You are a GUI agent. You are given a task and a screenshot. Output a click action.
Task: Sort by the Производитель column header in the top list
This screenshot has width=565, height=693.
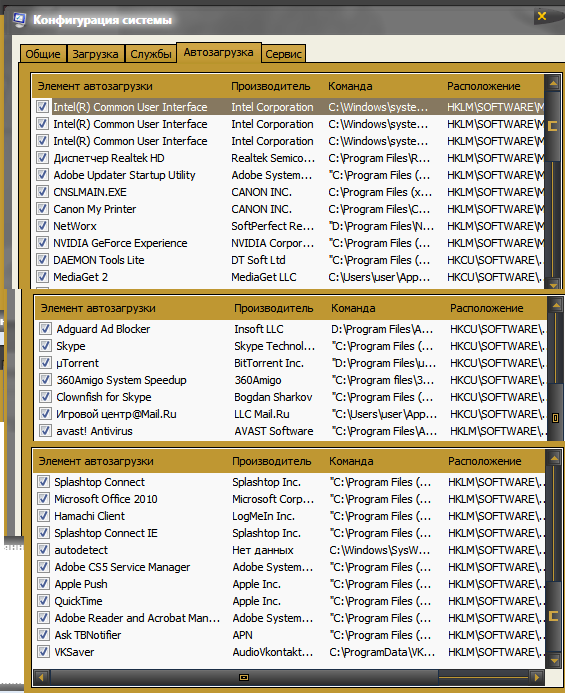click(x=271, y=86)
